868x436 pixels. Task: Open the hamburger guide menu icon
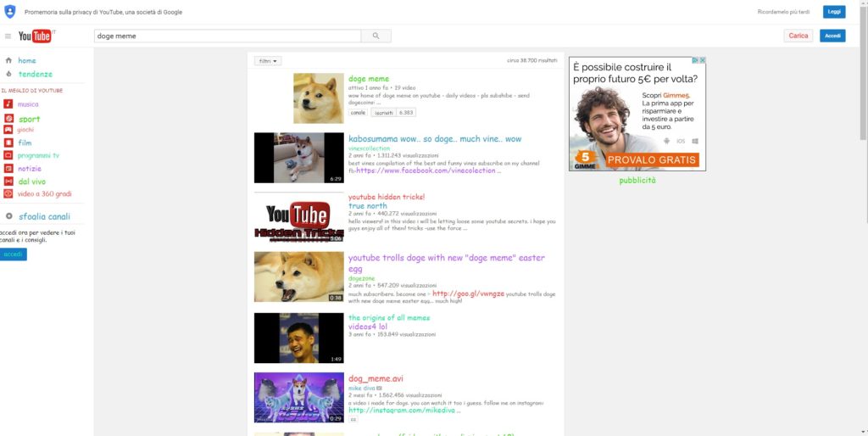(x=8, y=36)
